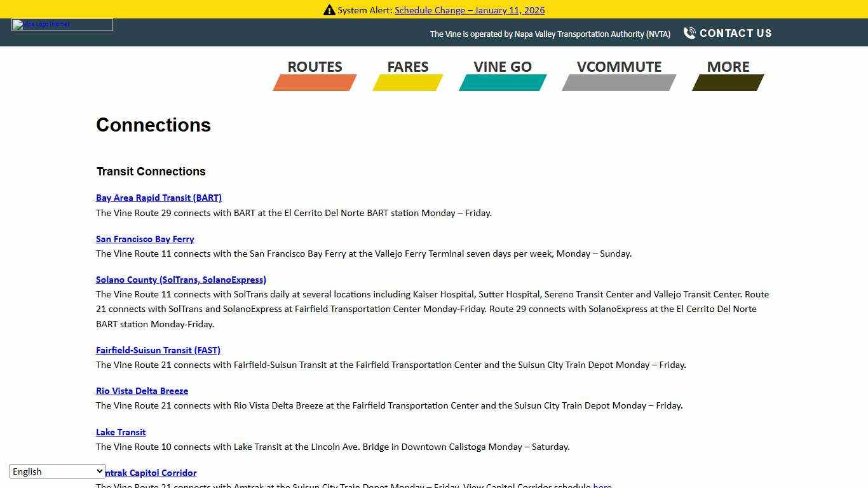Screen dimensions: 868x488
Task: Open the Fairfield-Suisun Transit (FAST) link
Action: coord(158,350)
